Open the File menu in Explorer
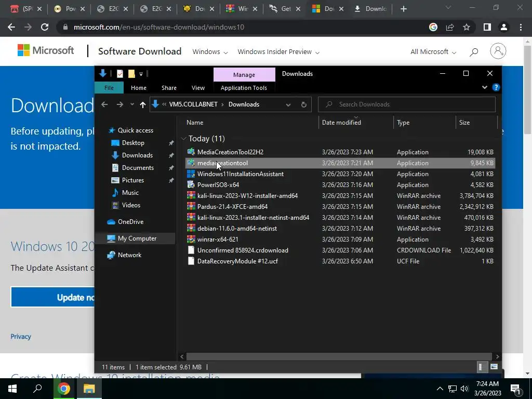The height and width of the screenshot is (399, 532). pyautogui.click(x=109, y=87)
